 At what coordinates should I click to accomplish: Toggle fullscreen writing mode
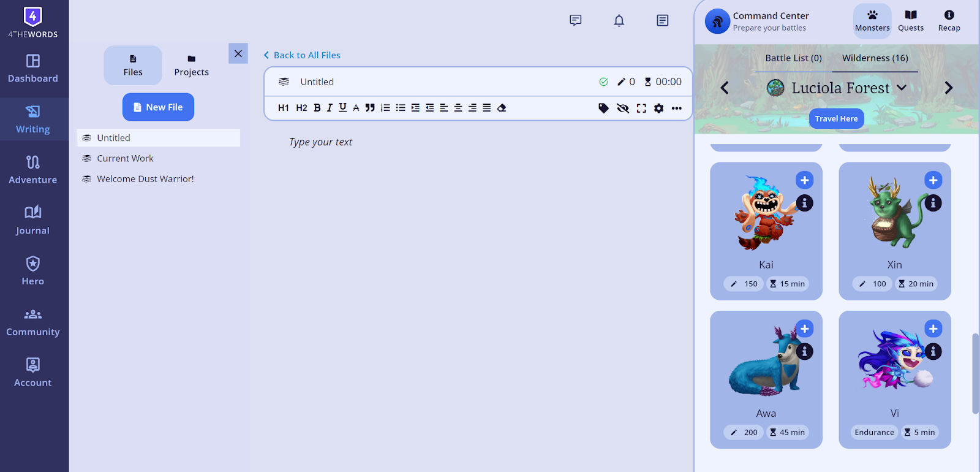tap(641, 108)
